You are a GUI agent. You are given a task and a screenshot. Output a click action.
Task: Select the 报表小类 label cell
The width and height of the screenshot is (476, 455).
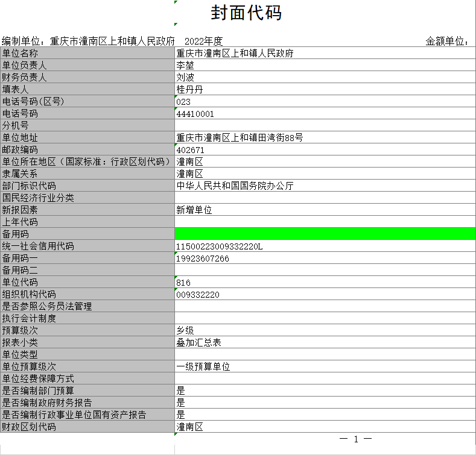pyautogui.click(x=87, y=342)
